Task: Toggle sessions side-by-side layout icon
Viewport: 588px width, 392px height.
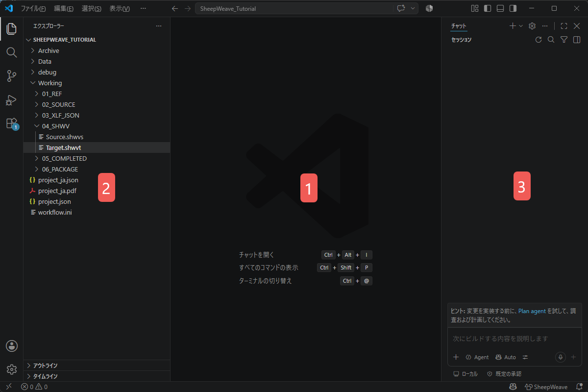Action: (577, 40)
